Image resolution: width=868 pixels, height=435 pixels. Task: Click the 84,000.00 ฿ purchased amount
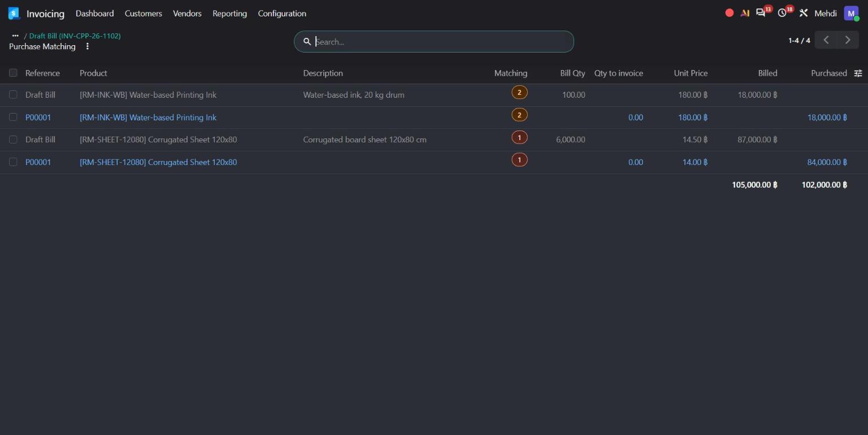pos(827,162)
